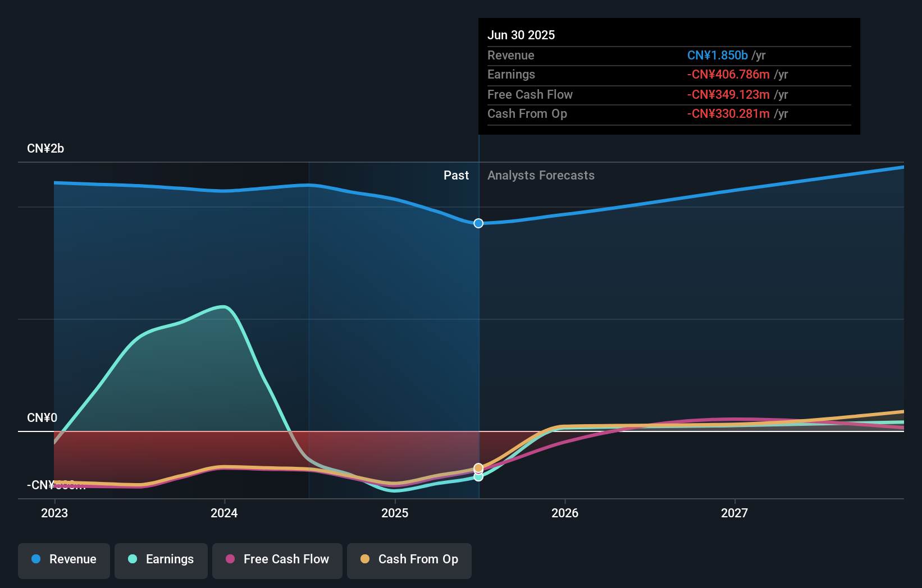922x588 pixels.
Task: Toggle the Earnings series off
Action: pyautogui.click(x=161, y=559)
